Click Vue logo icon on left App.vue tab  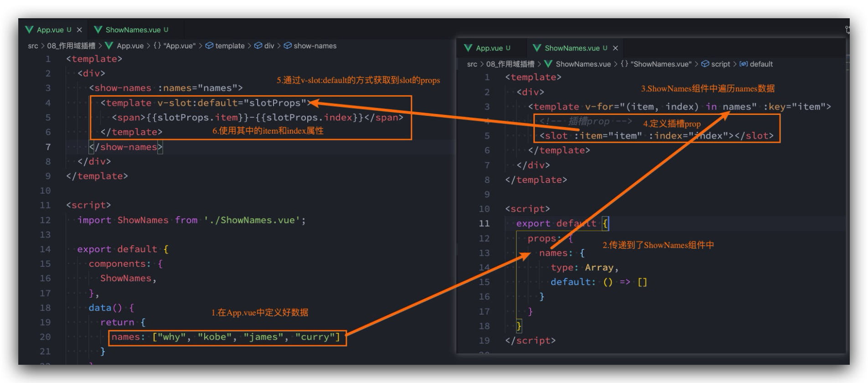30,30
